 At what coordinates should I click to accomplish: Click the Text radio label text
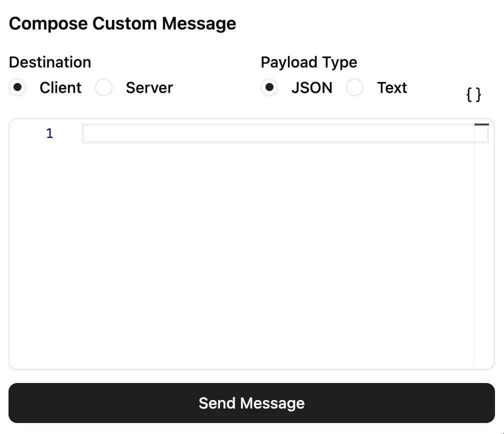[392, 87]
